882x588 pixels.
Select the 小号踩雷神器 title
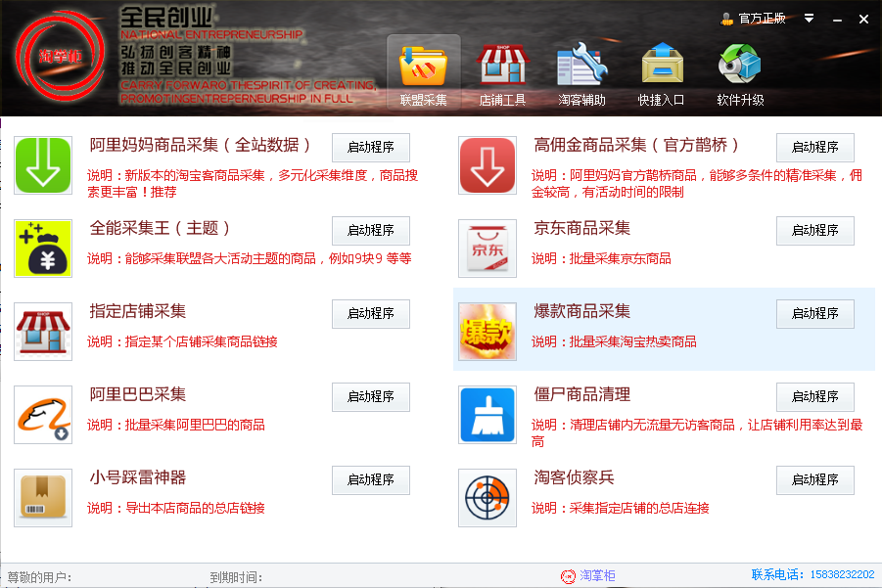point(137,477)
